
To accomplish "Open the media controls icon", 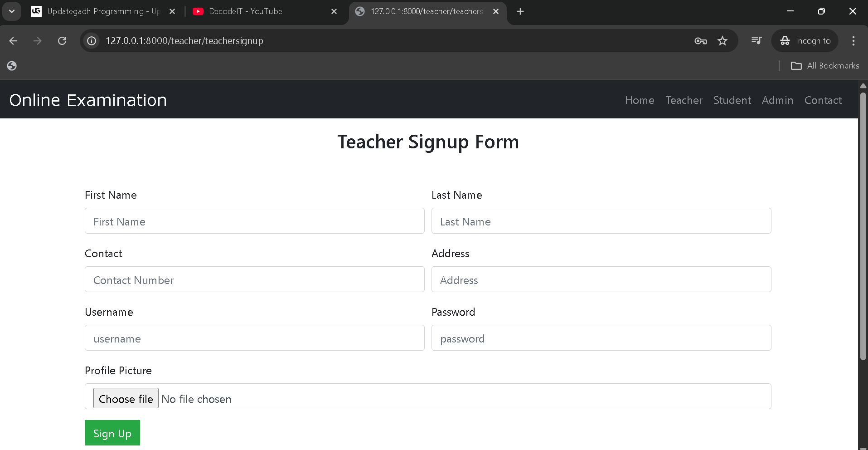I will (x=756, y=41).
